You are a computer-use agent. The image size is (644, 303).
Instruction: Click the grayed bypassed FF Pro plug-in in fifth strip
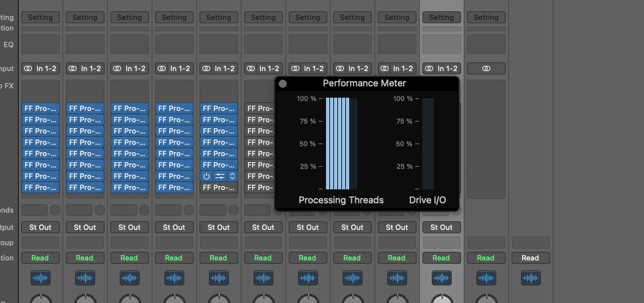(x=219, y=187)
